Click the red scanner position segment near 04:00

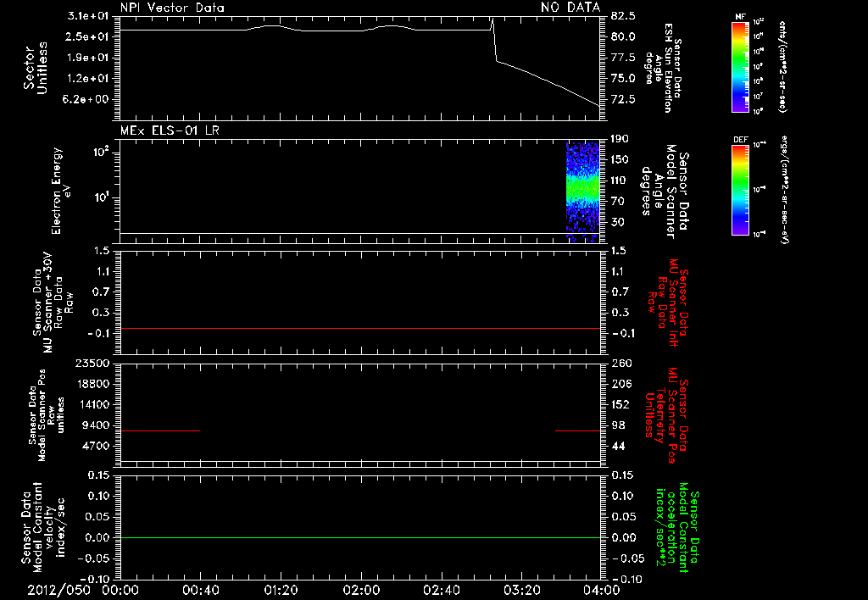point(577,431)
